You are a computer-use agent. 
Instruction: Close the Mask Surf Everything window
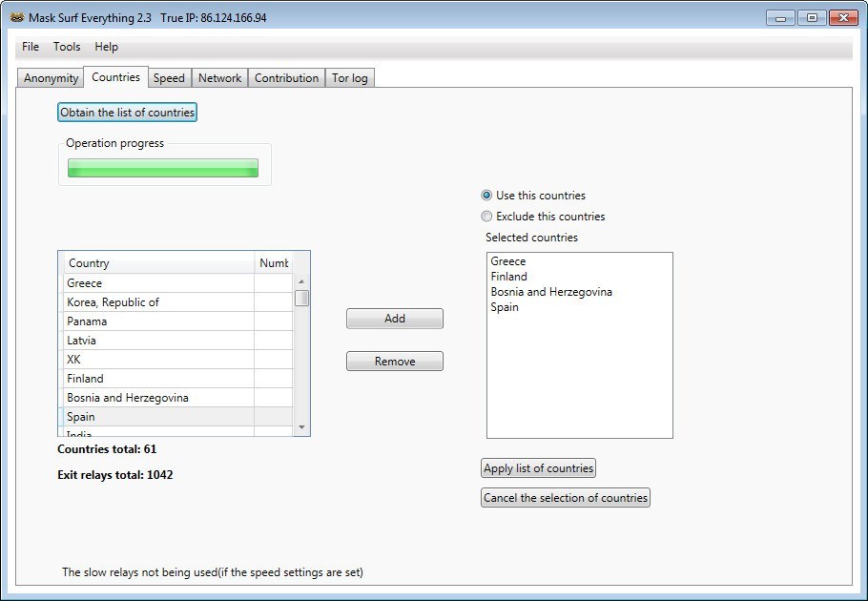843,18
